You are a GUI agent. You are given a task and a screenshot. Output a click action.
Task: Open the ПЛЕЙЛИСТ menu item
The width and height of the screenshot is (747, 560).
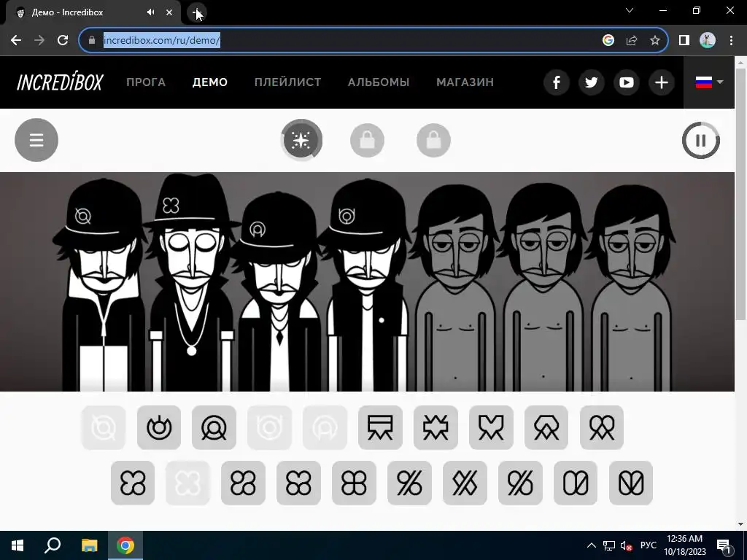[287, 82]
